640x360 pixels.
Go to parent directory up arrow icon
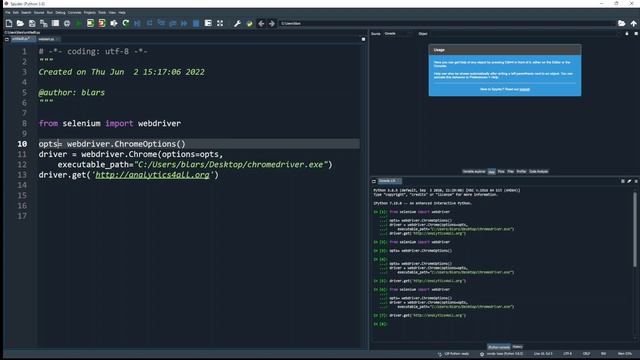click(x=633, y=23)
